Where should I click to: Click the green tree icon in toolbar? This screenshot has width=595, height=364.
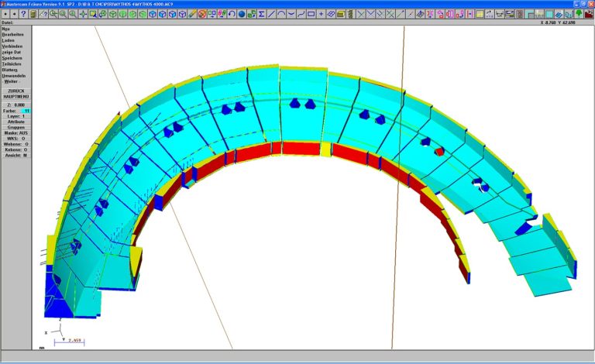(x=579, y=14)
